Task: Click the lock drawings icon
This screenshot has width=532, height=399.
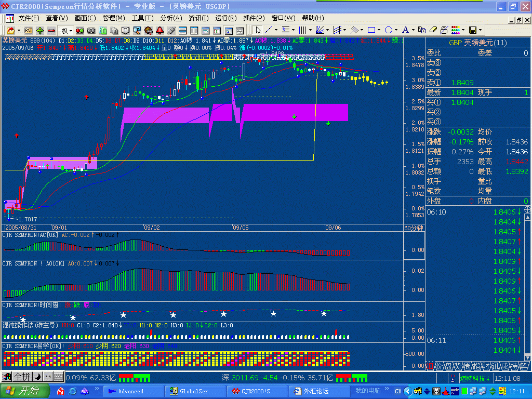Action: click(444, 31)
